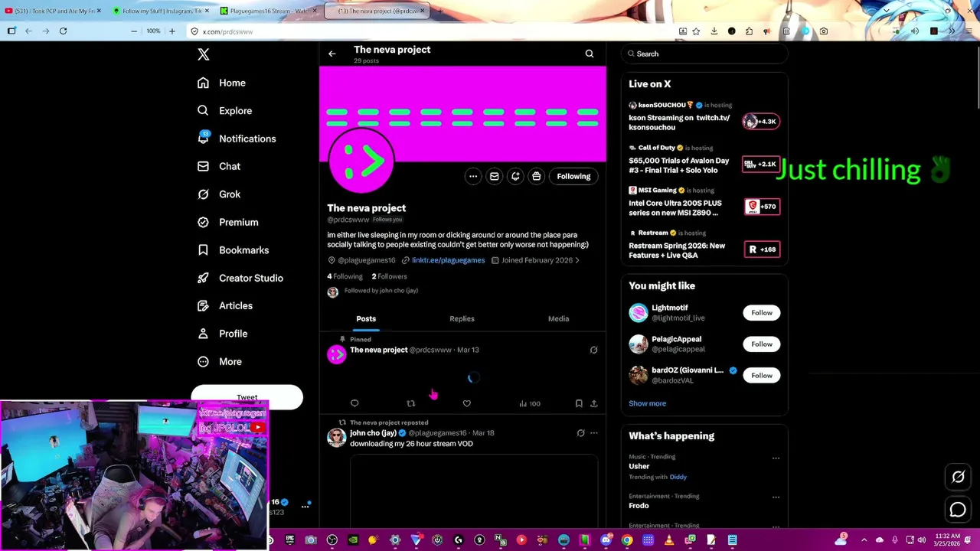Viewport: 980px width, 551px height.
Task: Search this profile's posts with magnifier icon
Action: [590, 54]
